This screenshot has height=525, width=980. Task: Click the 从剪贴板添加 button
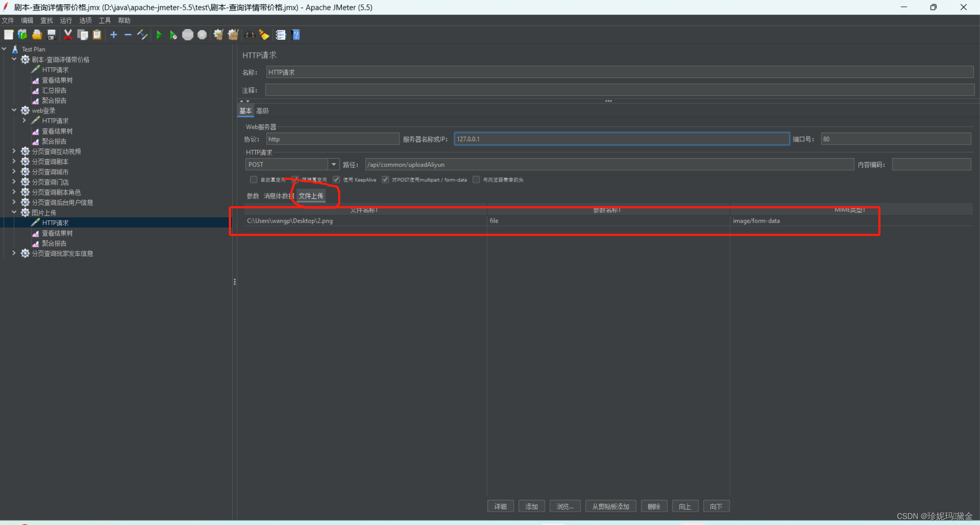[610, 507]
